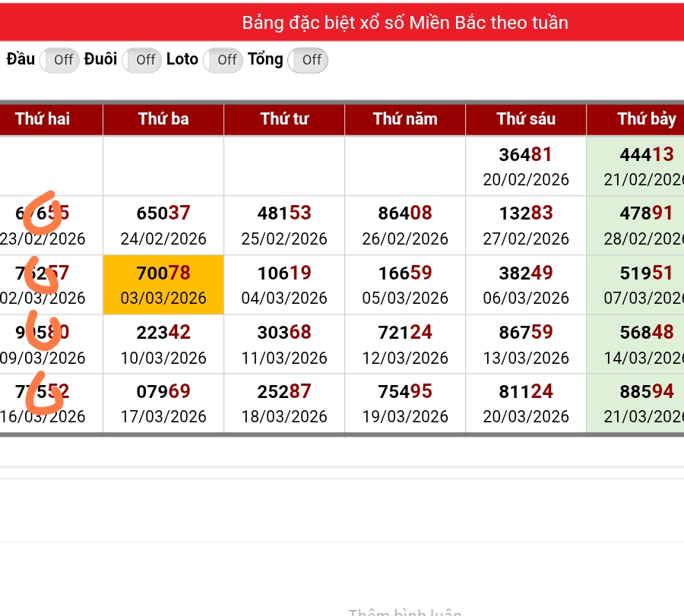Select the Thứ ba column header
The height and width of the screenshot is (616, 684).
pyautogui.click(x=163, y=119)
